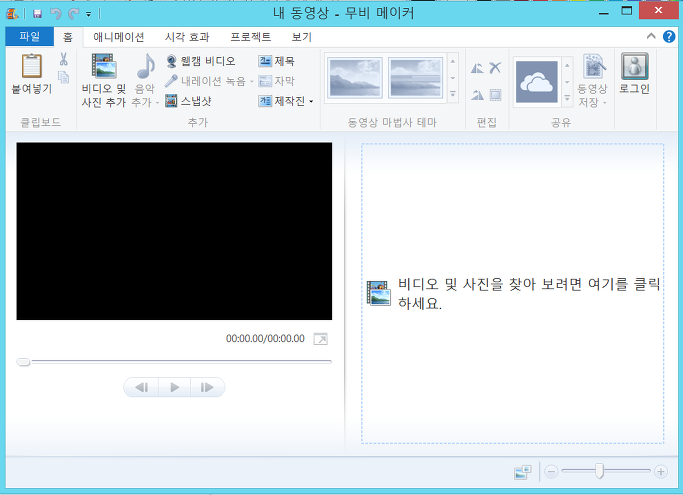Click the black video preview monitor
This screenshot has width=683, height=495.
[x=174, y=231]
